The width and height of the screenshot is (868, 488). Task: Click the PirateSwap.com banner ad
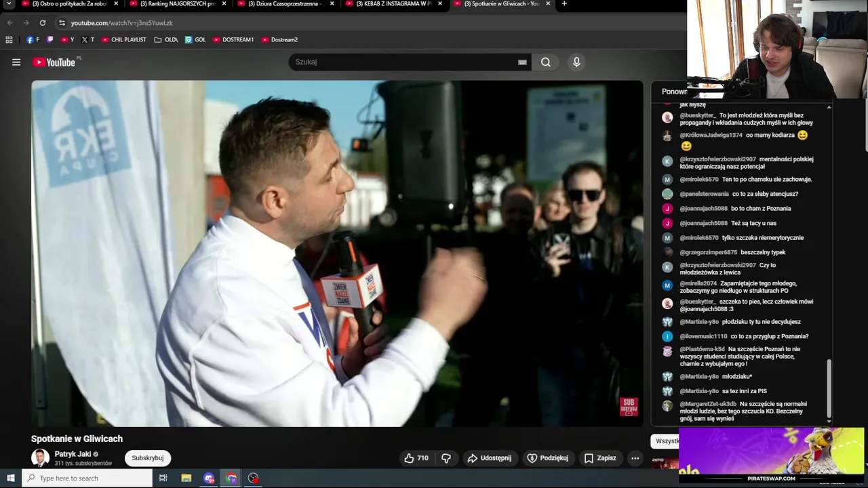pos(772,455)
